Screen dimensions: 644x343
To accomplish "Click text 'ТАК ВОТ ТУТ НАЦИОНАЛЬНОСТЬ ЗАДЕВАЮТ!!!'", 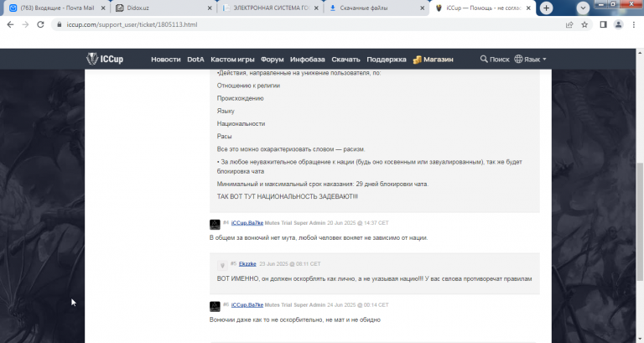I will (287, 197).
